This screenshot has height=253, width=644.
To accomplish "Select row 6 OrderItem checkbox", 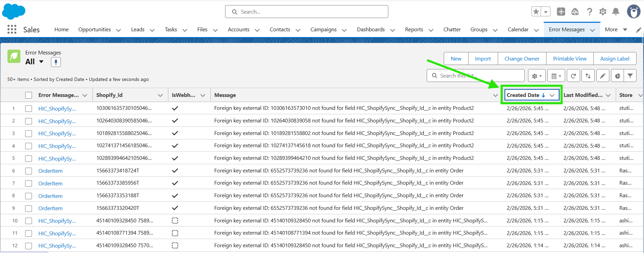I will click(29, 171).
